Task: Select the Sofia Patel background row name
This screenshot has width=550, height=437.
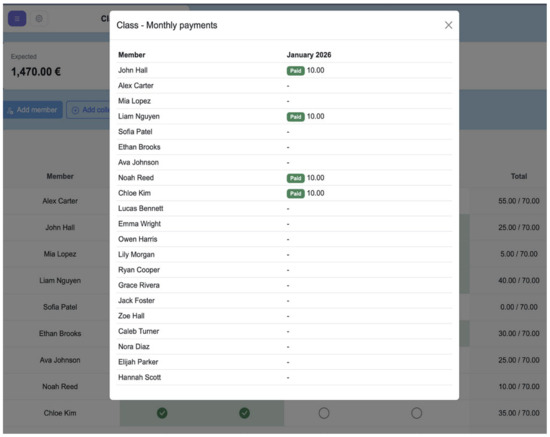Action: (x=60, y=307)
